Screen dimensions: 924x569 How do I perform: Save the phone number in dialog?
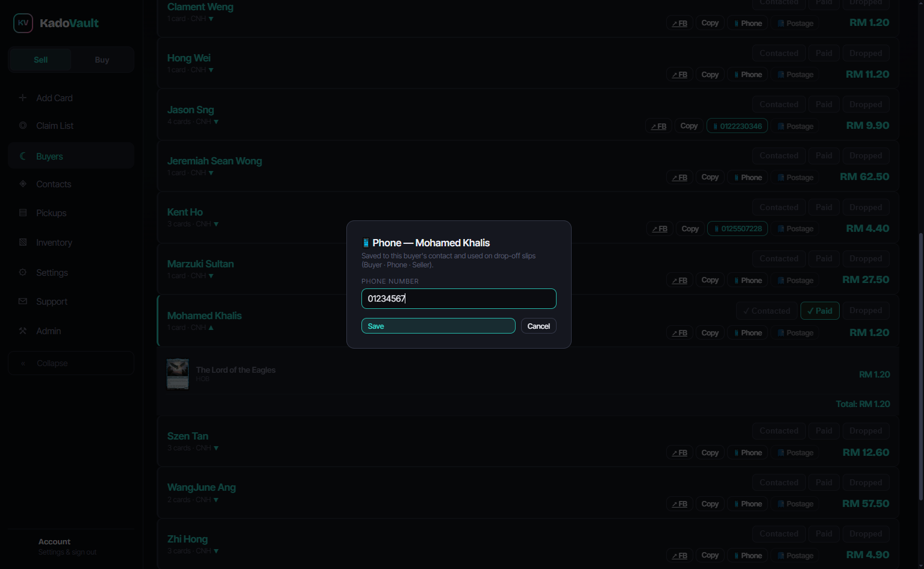tap(439, 326)
